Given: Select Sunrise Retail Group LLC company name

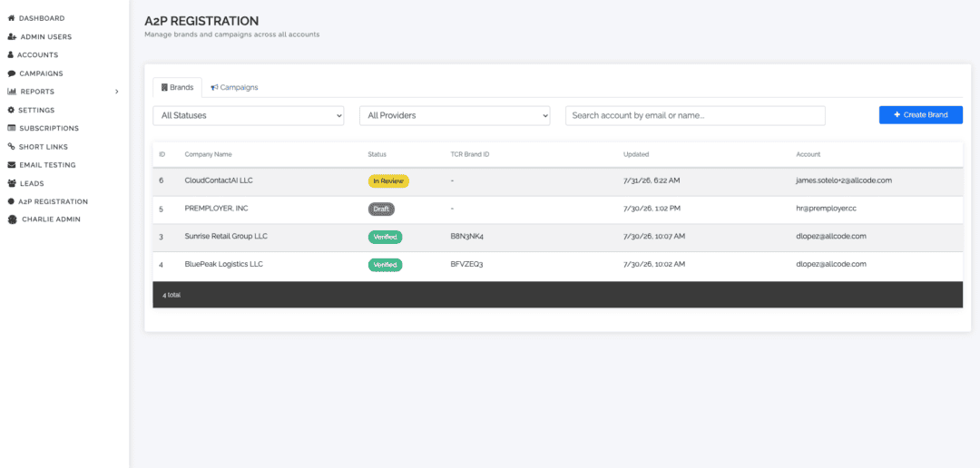Looking at the screenshot, I should pos(226,236).
